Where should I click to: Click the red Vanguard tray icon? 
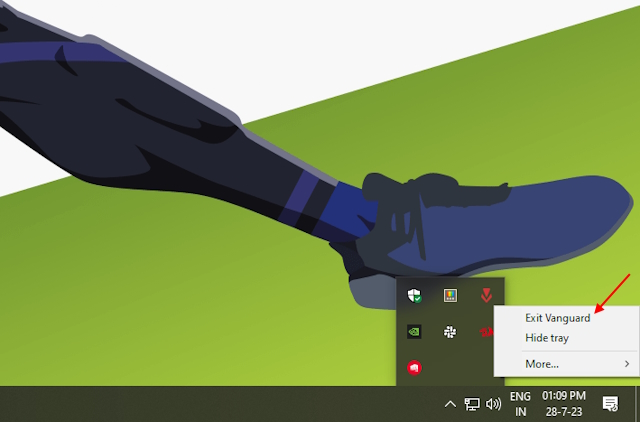486,295
